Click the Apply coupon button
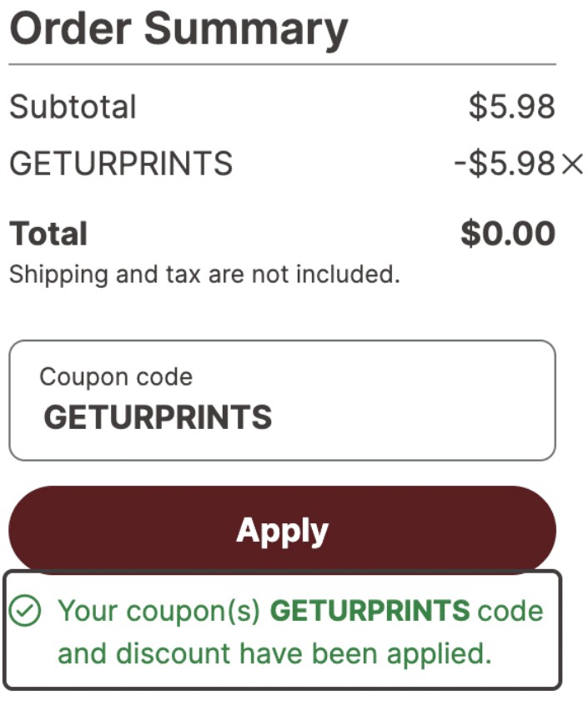The image size is (588, 711). [x=283, y=527]
